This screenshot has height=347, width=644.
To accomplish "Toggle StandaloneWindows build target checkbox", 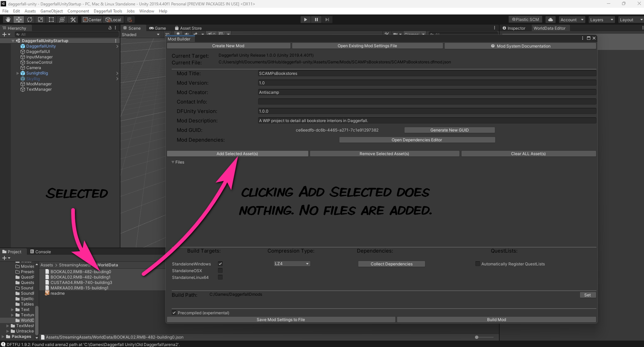I will tap(220, 264).
